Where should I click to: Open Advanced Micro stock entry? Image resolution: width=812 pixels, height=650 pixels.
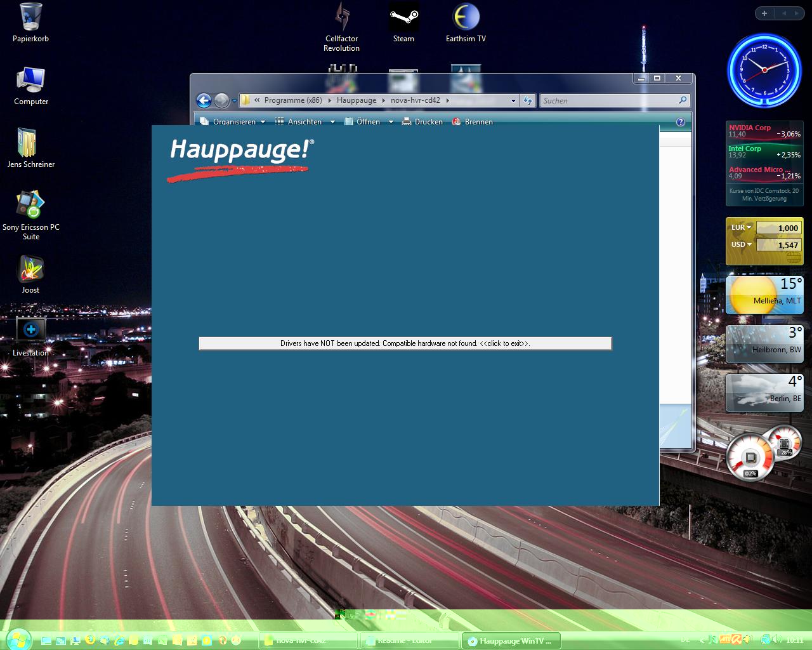tap(764, 173)
